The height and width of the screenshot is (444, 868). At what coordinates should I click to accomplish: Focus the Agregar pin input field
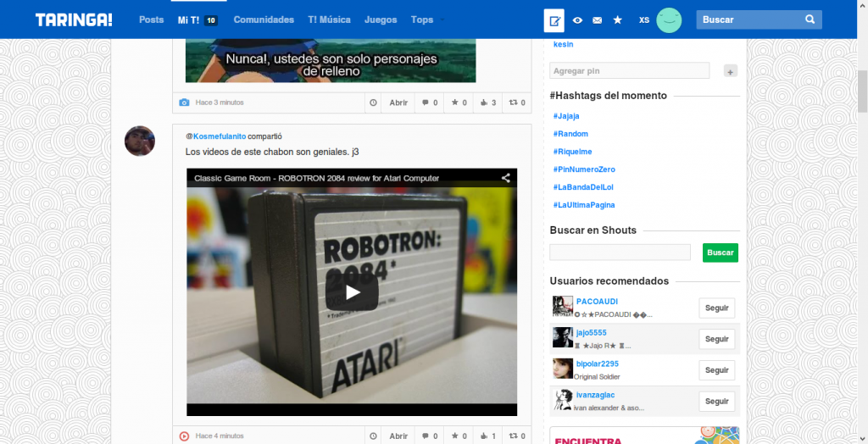click(630, 71)
